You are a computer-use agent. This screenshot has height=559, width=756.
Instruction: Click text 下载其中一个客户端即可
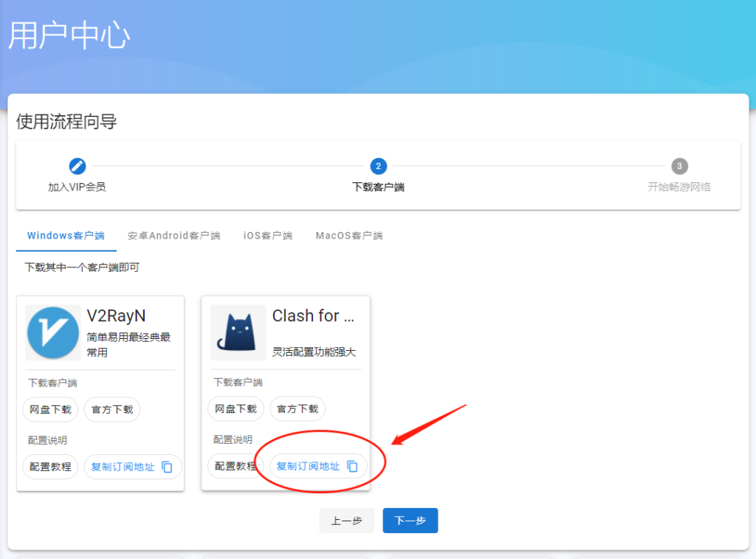point(82,267)
